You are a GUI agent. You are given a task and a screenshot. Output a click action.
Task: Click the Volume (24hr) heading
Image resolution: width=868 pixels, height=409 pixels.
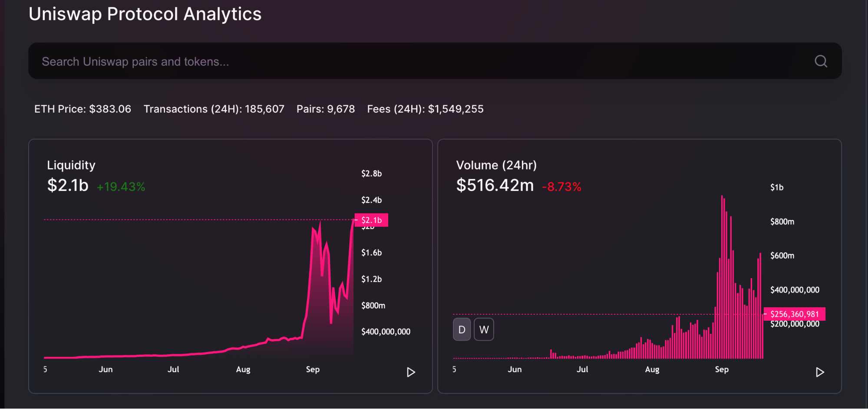pos(496,165)
